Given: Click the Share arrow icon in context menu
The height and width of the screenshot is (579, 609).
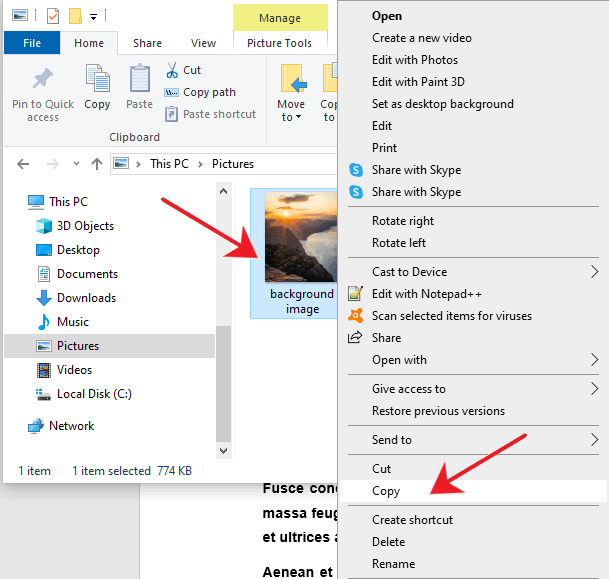Looking at the screenshot, I should tap(355, 337).
